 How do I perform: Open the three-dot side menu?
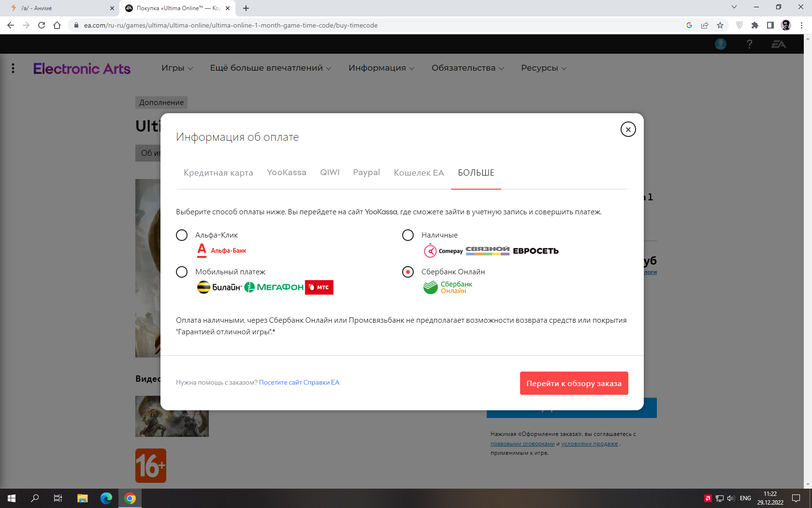[x=13, y=68]
